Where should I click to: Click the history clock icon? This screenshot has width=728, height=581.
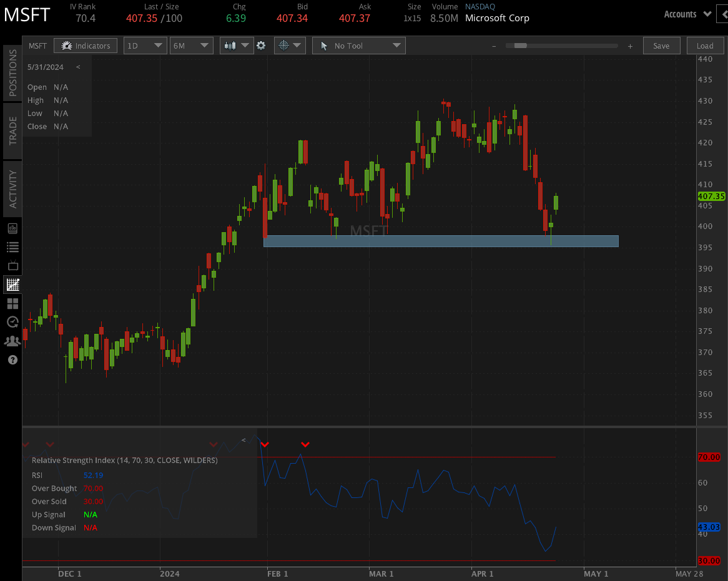[x=12, y=322]
